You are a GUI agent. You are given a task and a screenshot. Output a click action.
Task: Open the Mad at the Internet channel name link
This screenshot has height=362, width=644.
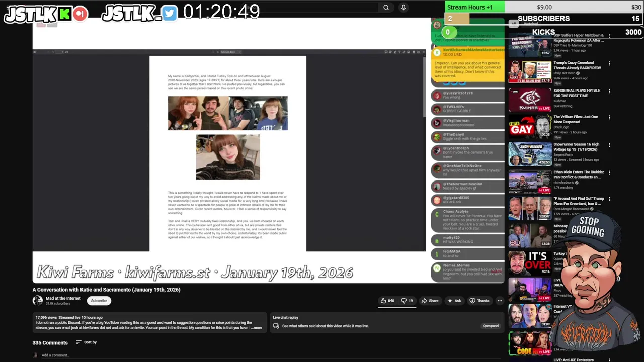(63, 298)
